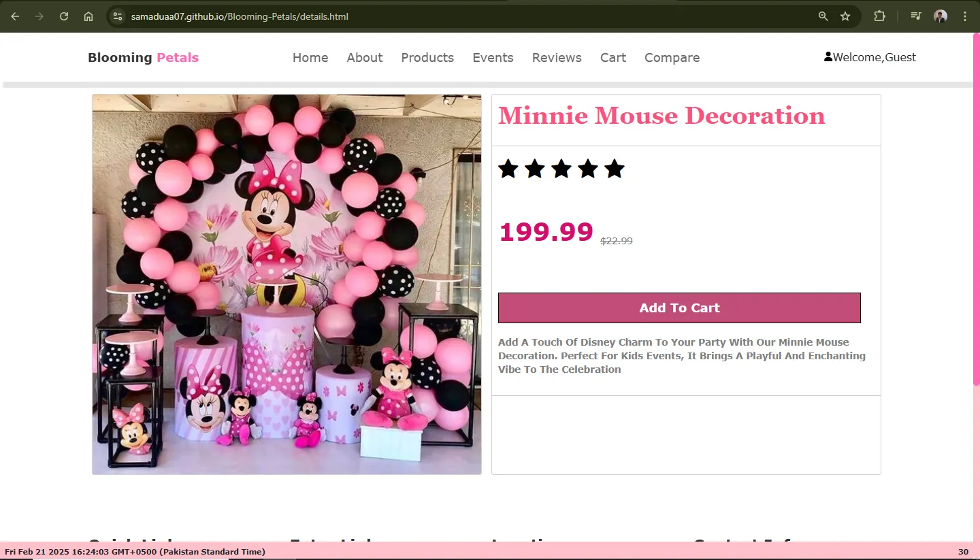980x560 pixels.
Task: Click the date and time in bottom bar
Action: (135, 552)
